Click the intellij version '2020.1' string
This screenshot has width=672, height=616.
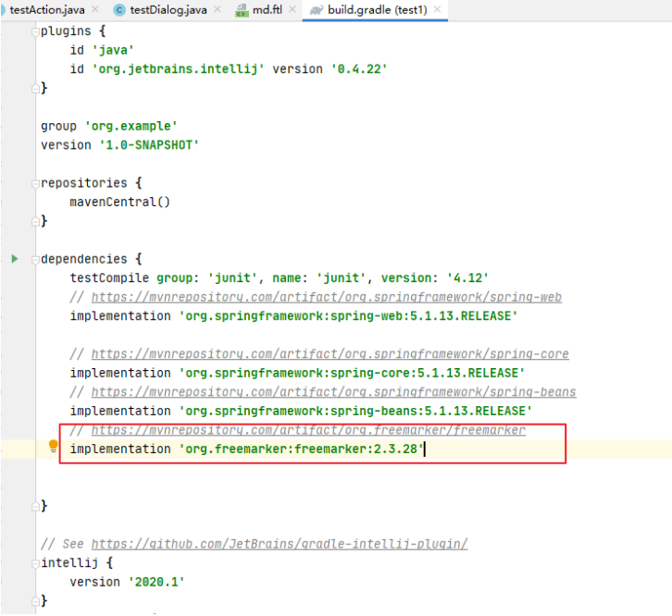(x=156, y=582)
